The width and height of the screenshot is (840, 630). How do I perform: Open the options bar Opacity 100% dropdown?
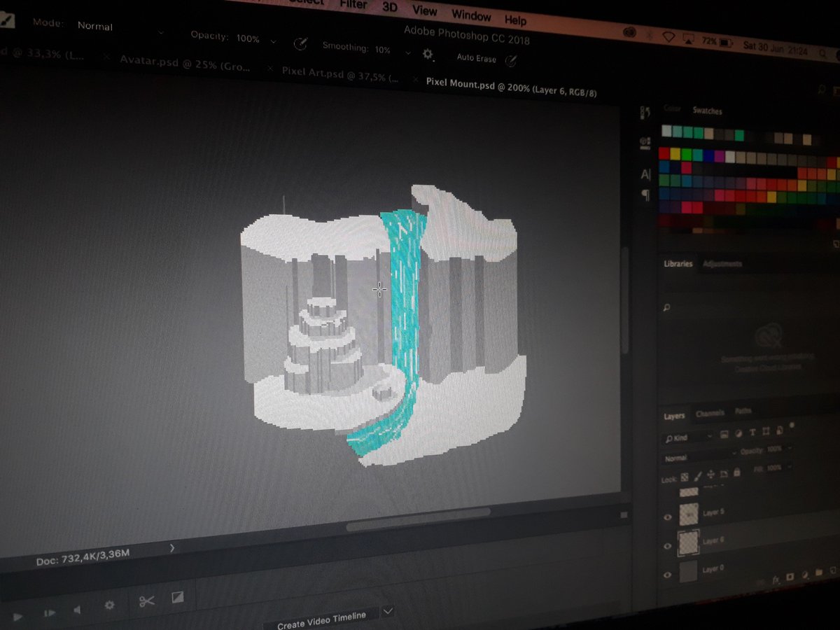pos(272,42)
